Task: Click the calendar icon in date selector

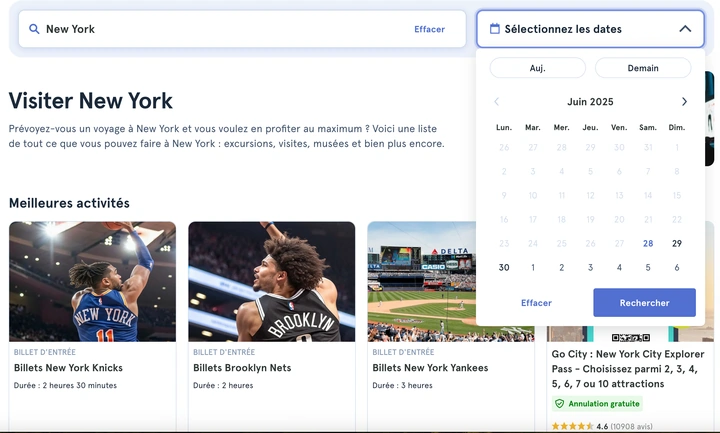Action: 494,29
